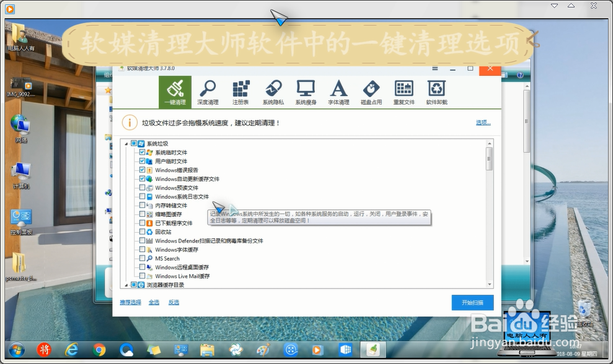Uncheck the 用户临时文件 checkbox
This screenshot has height=364, width=613.
143,161
